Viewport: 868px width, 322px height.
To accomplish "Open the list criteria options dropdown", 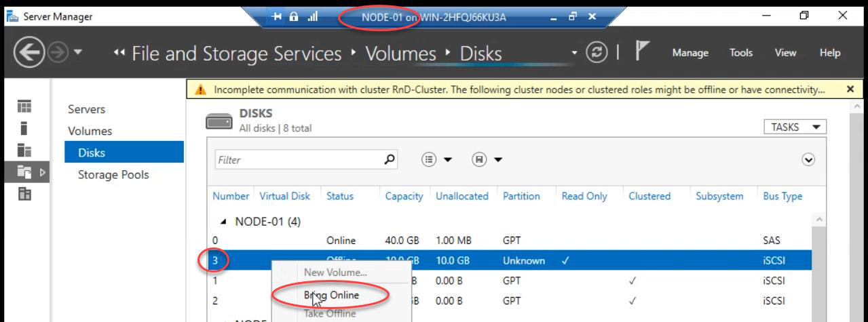I will (436, 160).
